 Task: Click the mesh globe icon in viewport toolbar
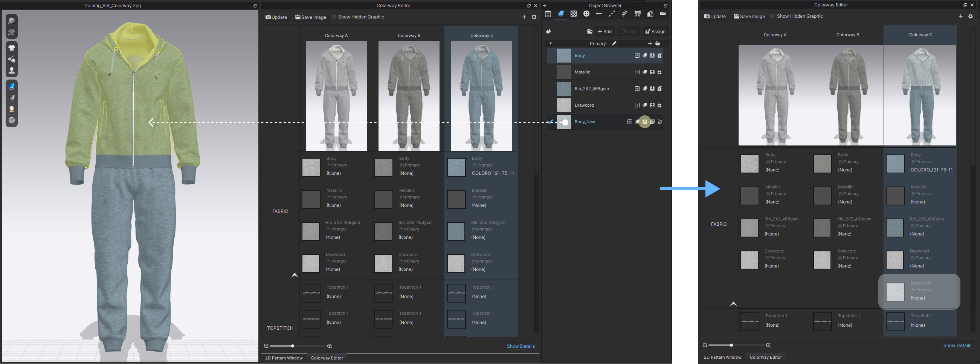click(x=11, y=120)
